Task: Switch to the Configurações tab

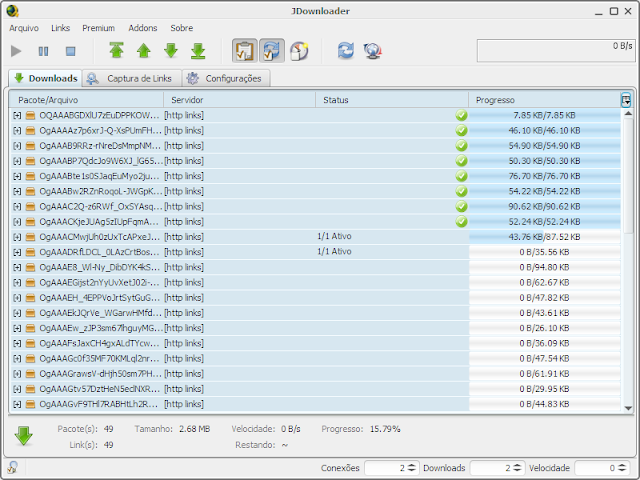Action: 226,78
